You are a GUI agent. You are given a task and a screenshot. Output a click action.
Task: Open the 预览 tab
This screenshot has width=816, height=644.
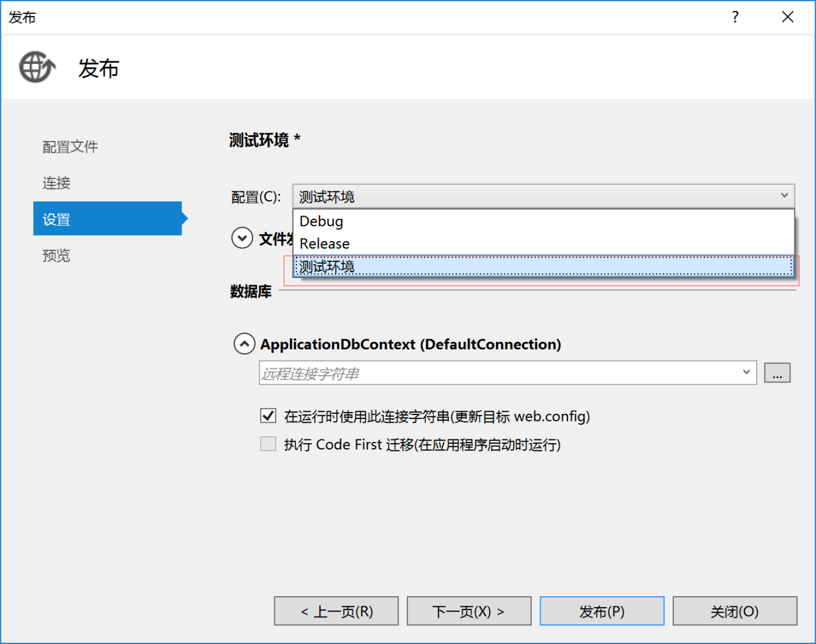(57, 256)
